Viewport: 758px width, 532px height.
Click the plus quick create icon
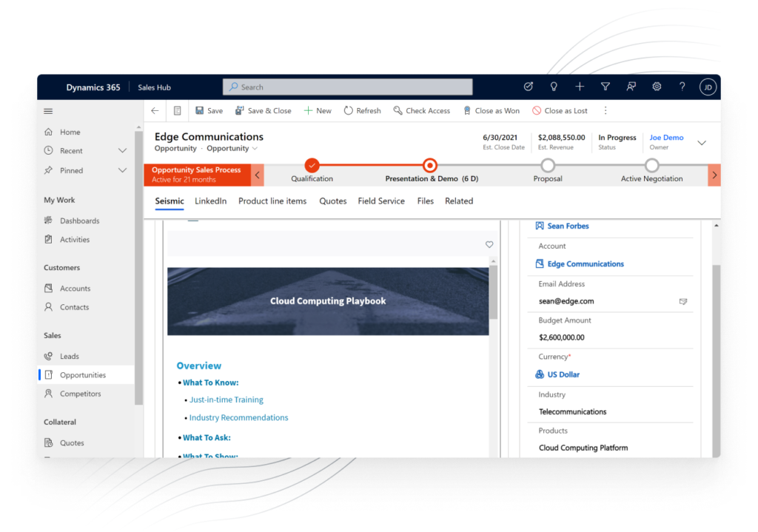tap(580, 87)
